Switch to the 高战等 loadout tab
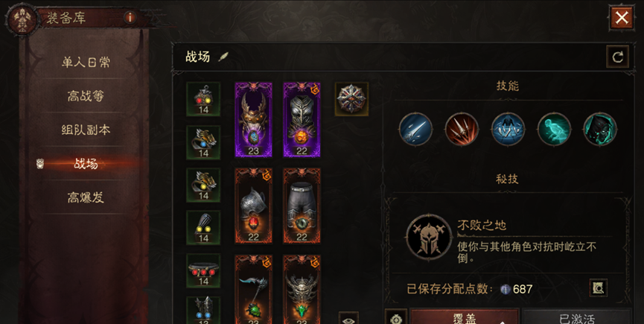 [x=86, y=96]
